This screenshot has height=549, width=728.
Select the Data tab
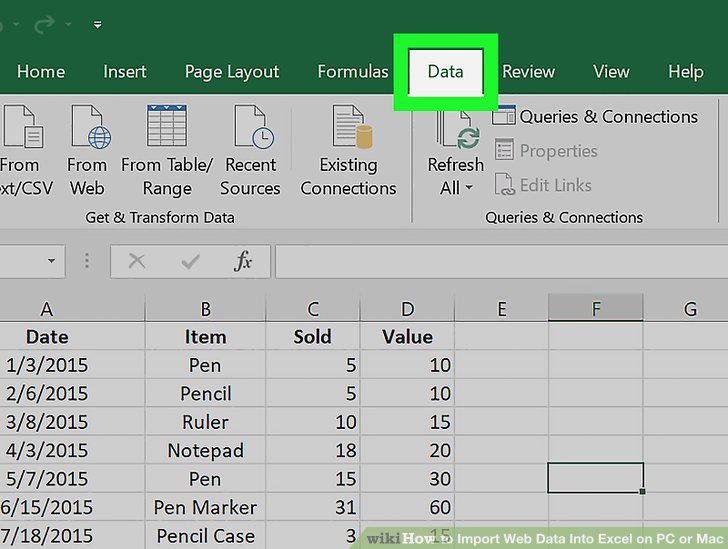click(446, 72)
